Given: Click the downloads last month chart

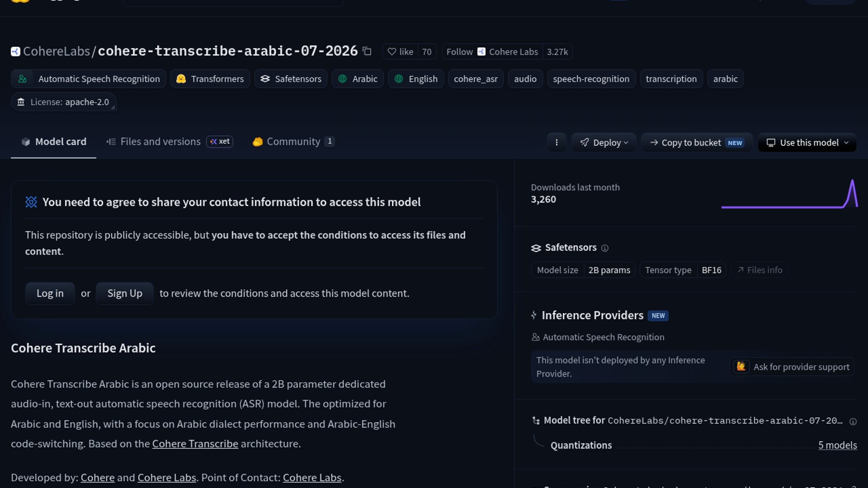Looking at the screenshot, I should [x=789, y=194].
